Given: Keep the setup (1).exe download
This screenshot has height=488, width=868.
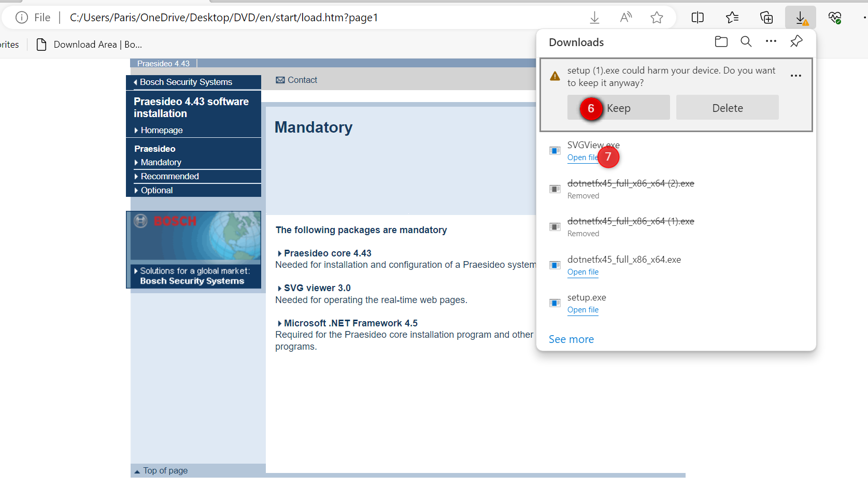Looking at the screenshot, I should coord(618,108).
